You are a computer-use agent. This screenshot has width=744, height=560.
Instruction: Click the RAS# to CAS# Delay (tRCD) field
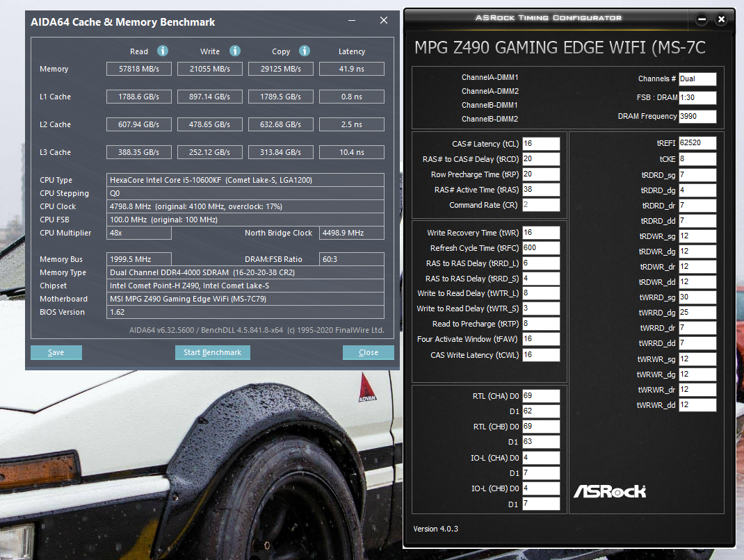pyautogui.click(x=541, y=159)
